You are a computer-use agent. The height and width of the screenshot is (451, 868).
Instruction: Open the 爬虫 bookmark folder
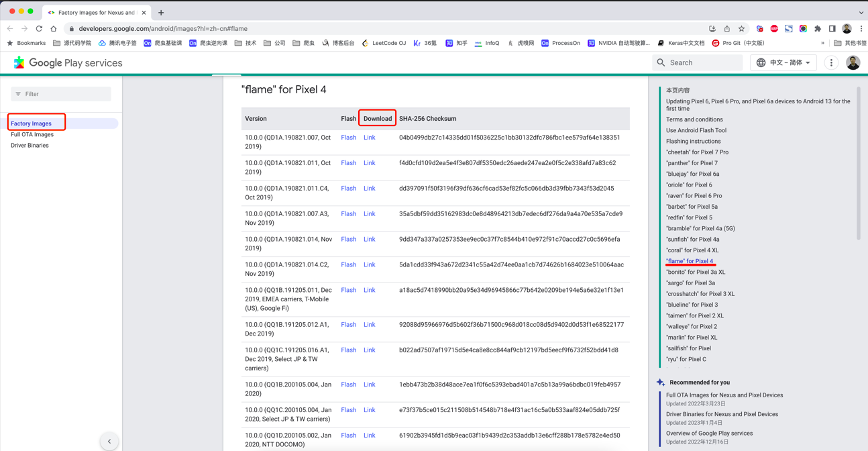pyautogui.click(x=303, y=43)
